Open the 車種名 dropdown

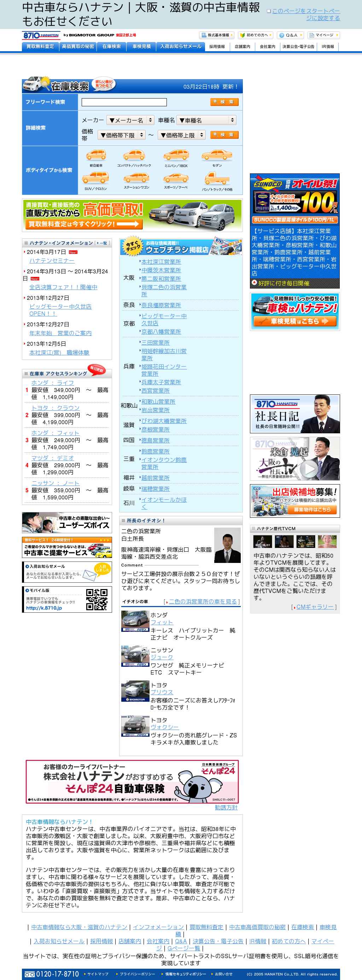click(207, 120)
